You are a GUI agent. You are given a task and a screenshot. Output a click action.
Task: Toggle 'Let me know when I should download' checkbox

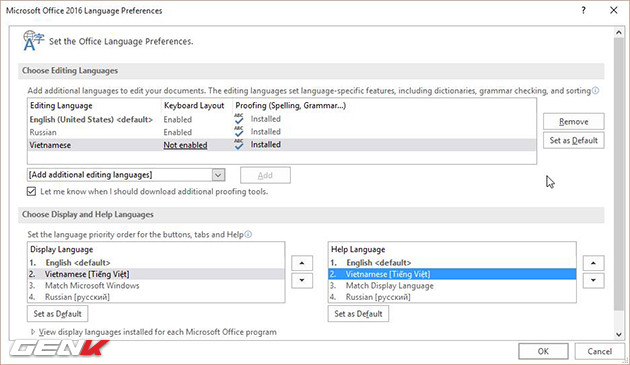[31, 191]
